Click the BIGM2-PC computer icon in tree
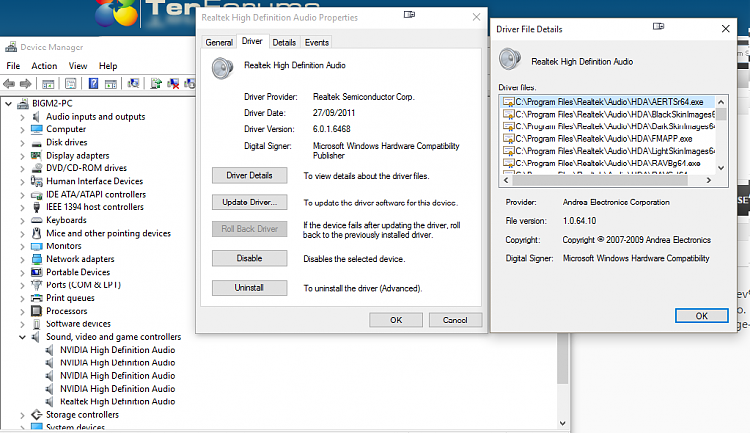The image size is (750, 433). (x=22, y=103)
